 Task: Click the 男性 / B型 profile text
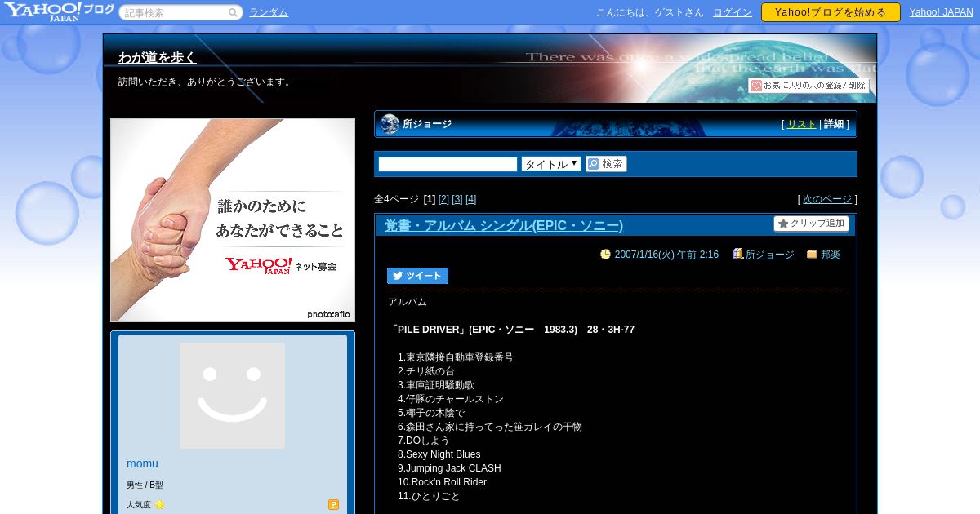pyautogui.click(x=145, y=485)
